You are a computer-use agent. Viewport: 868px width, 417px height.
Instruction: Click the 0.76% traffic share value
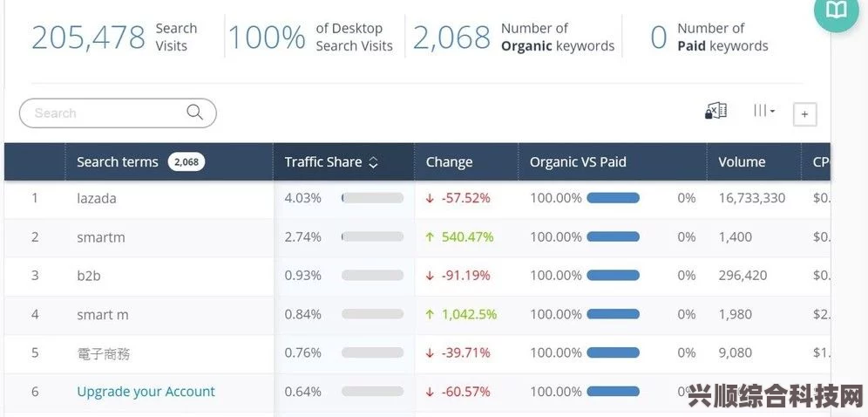coord(302,352)
